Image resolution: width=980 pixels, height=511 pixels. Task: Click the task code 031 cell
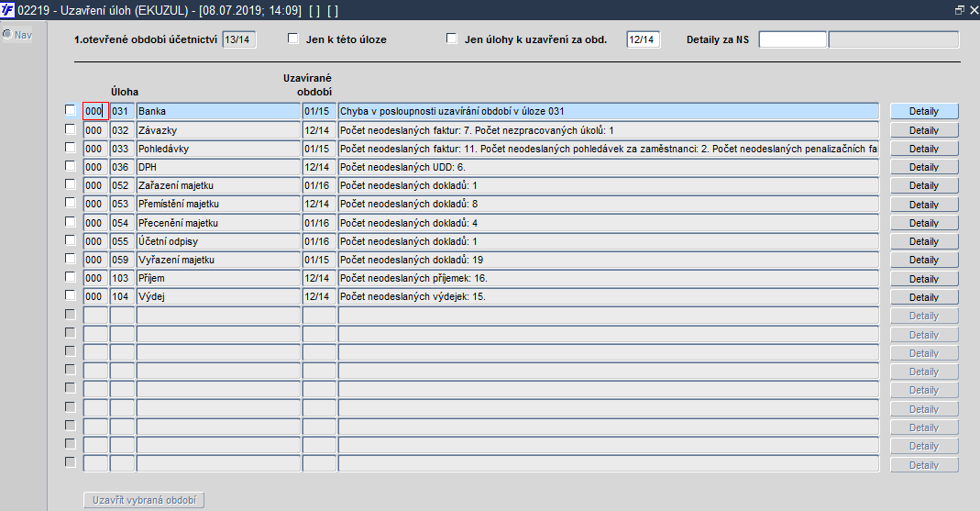point(122,111)
